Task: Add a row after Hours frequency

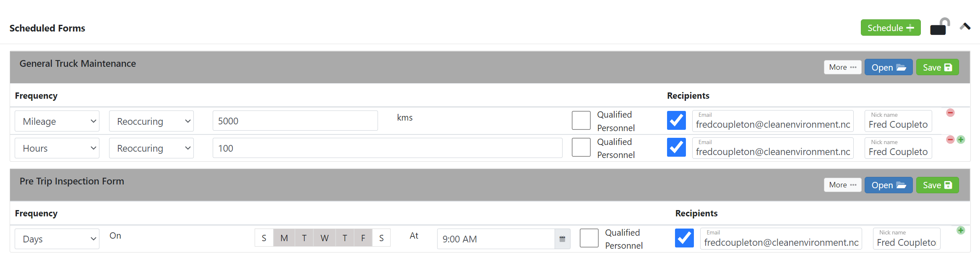Action: (x=961, y=139)
